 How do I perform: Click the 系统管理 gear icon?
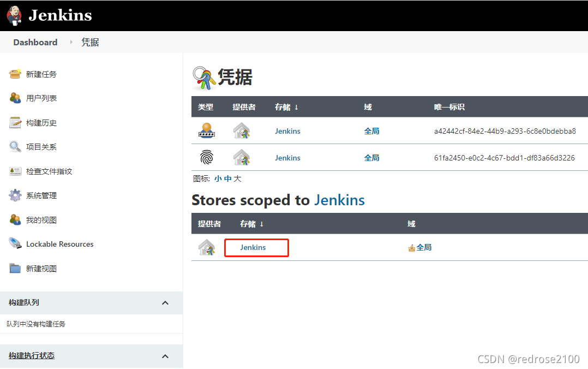(15, 195)
